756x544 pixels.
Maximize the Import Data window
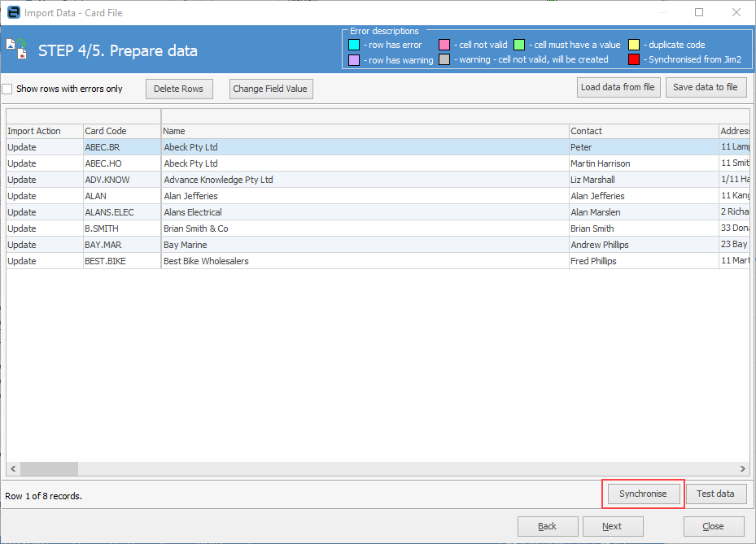(x=699, y=13)
